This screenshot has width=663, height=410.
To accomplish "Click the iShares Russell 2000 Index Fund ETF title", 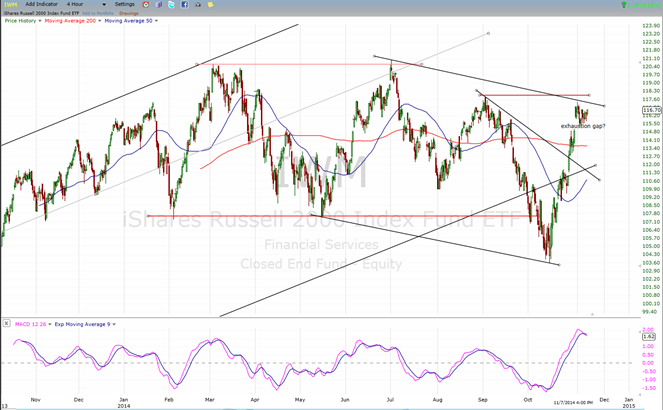I will click(41, 13).
